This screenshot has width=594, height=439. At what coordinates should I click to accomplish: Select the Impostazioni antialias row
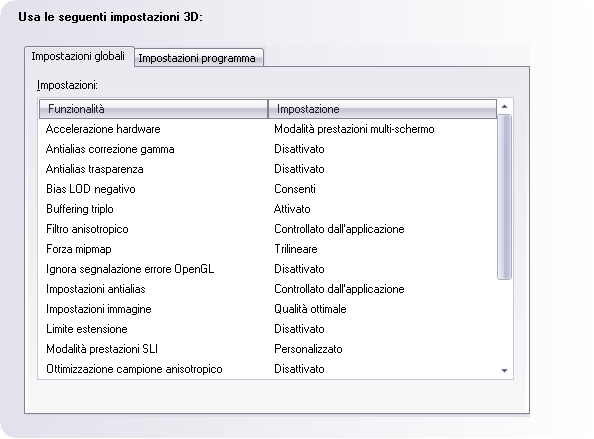pyautogui.click(x=268, y=289)
